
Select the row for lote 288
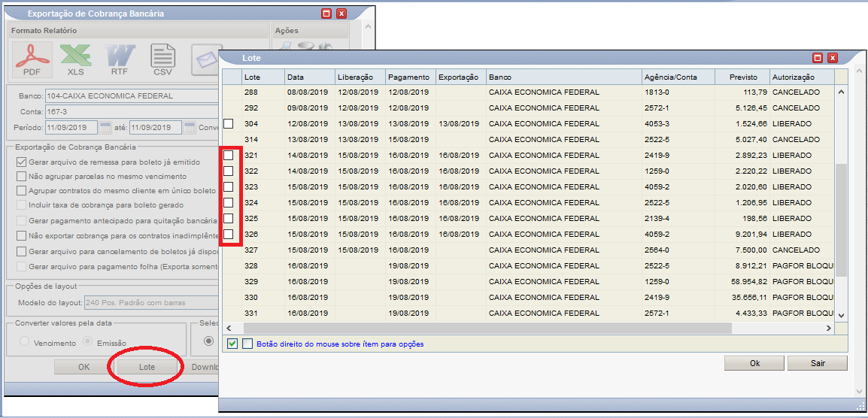tap(529, 92)
